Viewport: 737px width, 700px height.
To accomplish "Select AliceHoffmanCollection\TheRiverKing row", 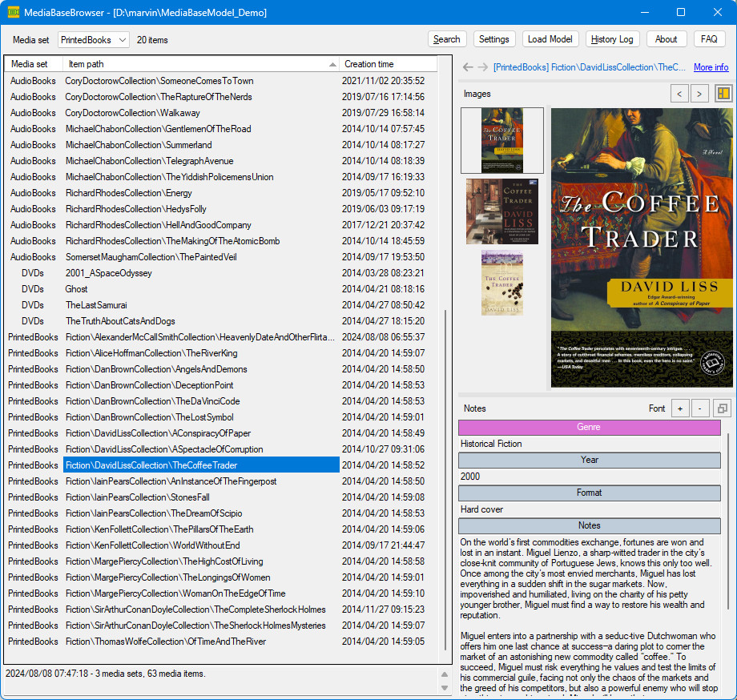I will (x=220, y=353).
